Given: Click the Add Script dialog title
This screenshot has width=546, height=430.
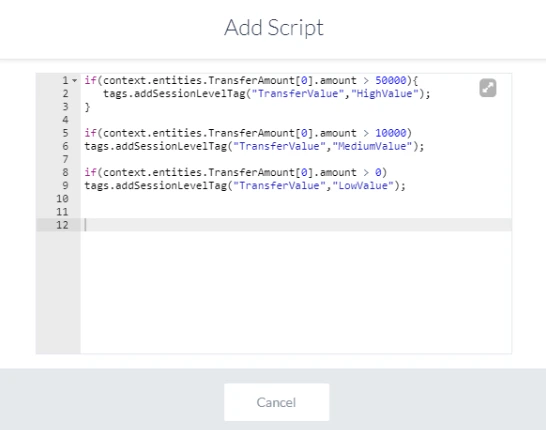Looking at the screenshot, I should coord(274,28).
